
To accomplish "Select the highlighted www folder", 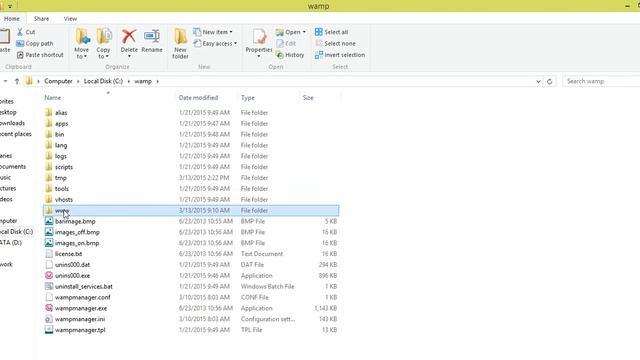I will point(191,210).
